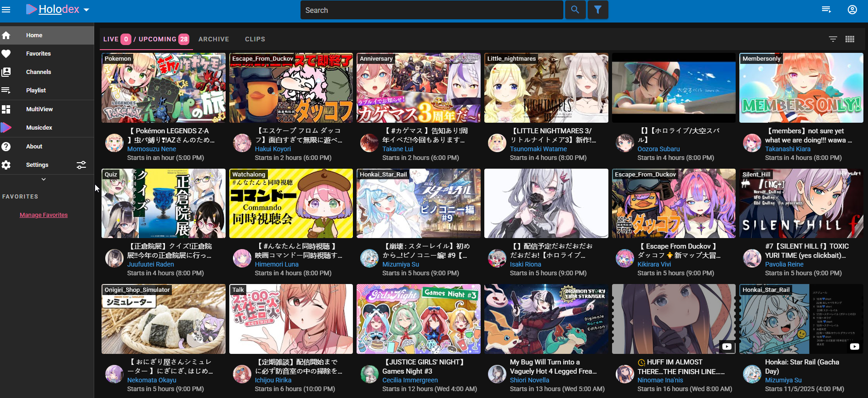The height and width of the screenshot is (398, 868).
Task: Open Favorites in the sidebar
Action: click(47, 54)
